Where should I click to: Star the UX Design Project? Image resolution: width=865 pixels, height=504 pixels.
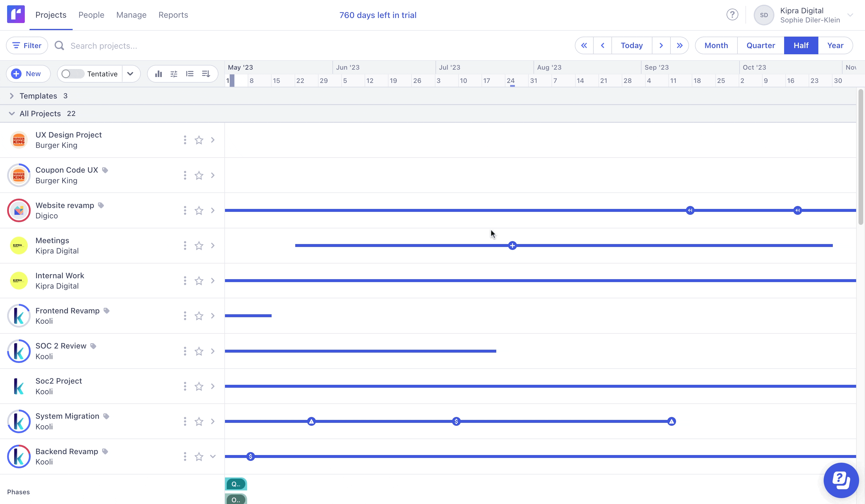coord(199,140)
